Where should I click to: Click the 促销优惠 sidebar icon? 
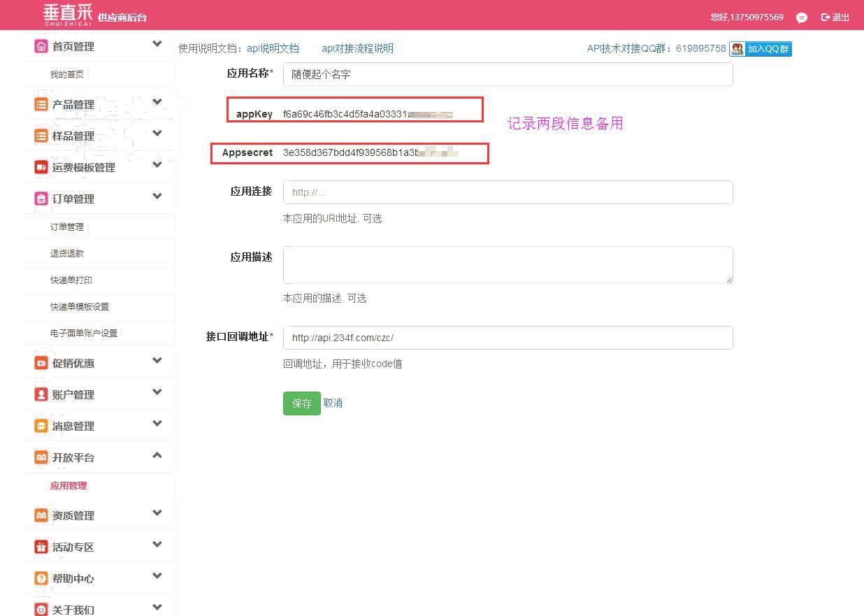41,363
